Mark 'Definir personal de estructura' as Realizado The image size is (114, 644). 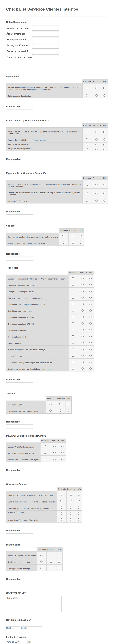(x=87, y=96)
